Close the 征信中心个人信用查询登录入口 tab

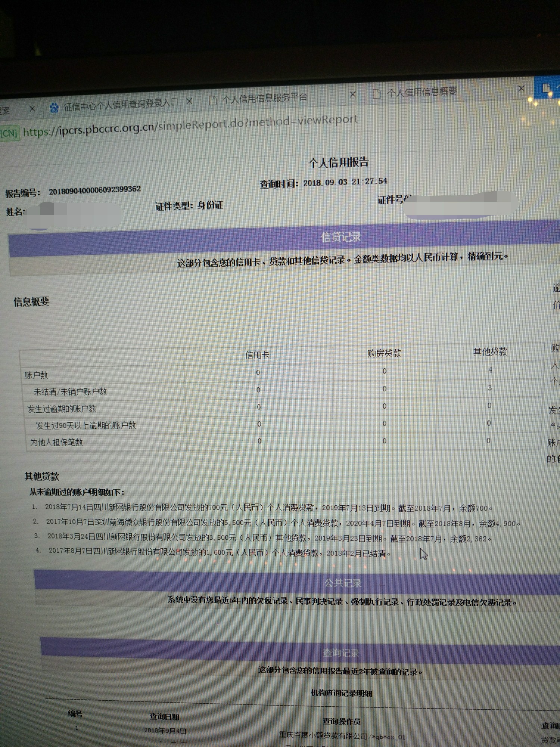click(x=190, y=101)
